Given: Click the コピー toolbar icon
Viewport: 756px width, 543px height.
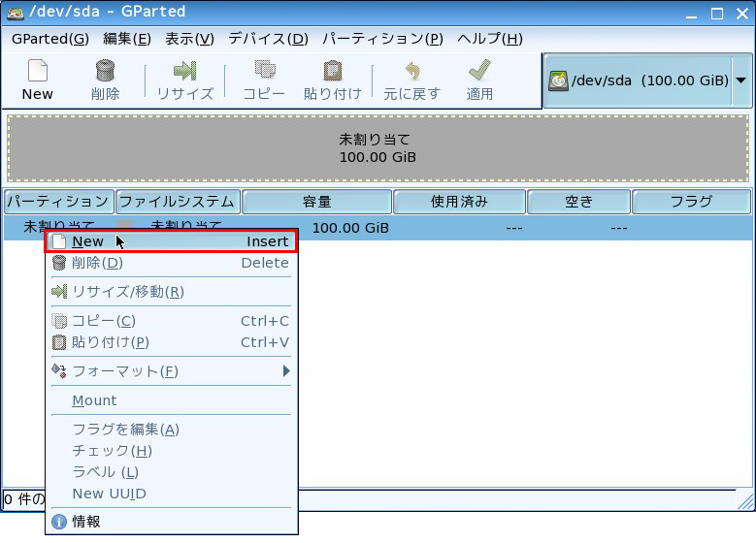Looking at the screenshot, I should pyautogui.click(x=264, y=72).
